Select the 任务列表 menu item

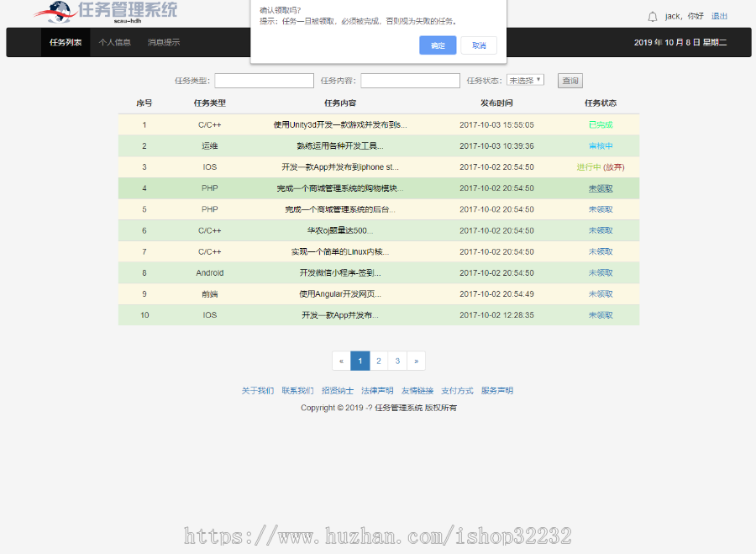tap(66, 41)
